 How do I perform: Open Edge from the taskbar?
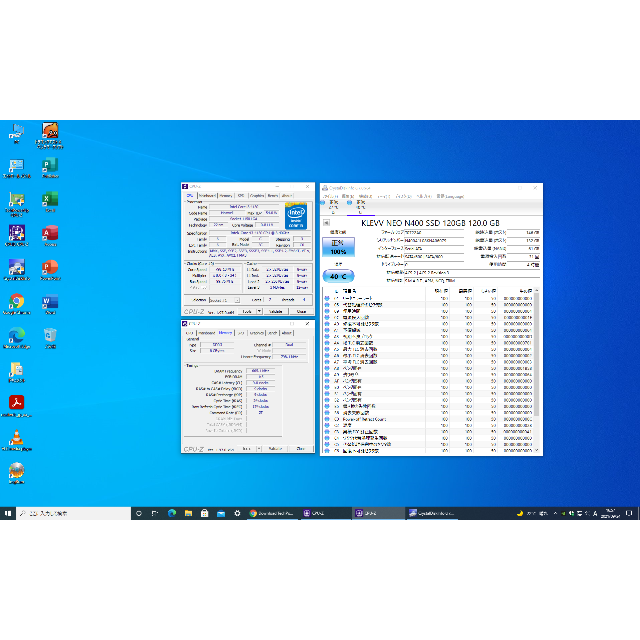click(172, 513)
